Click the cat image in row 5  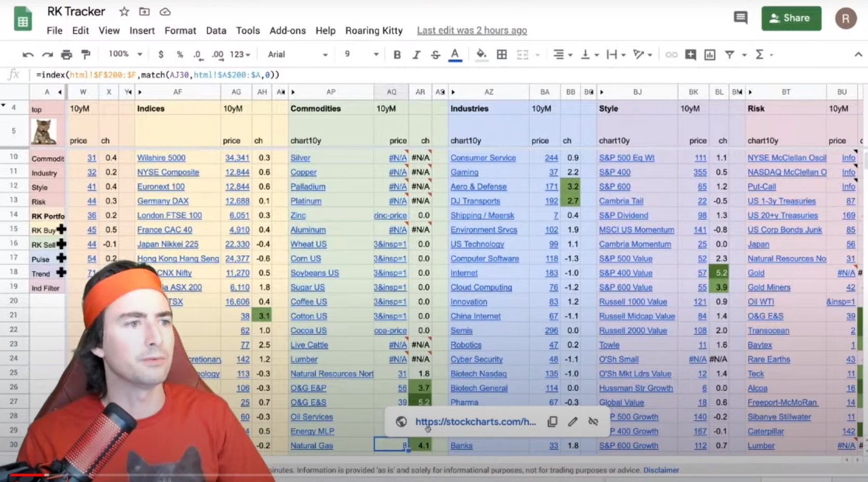coord(44,131)
